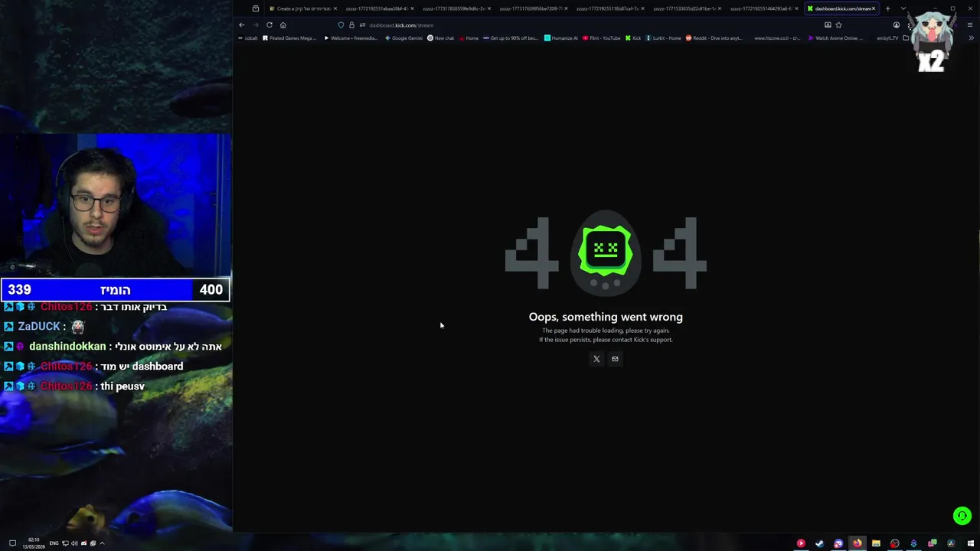Go to the browser home page
The image size is (980, 551).
click(283, 24)
